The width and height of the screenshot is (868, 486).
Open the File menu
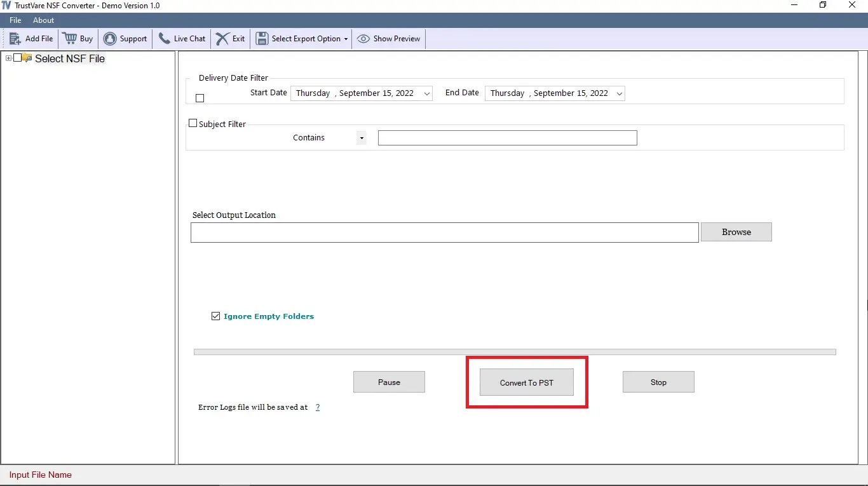click(x=15, y=20)
